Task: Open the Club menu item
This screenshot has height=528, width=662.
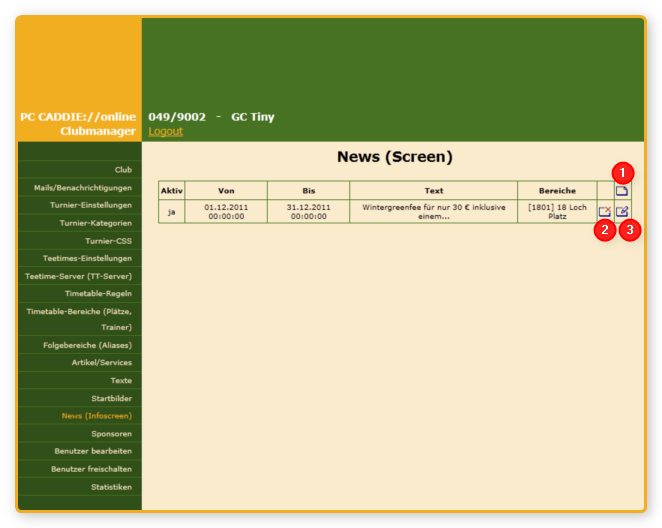Action: (123, 170)
